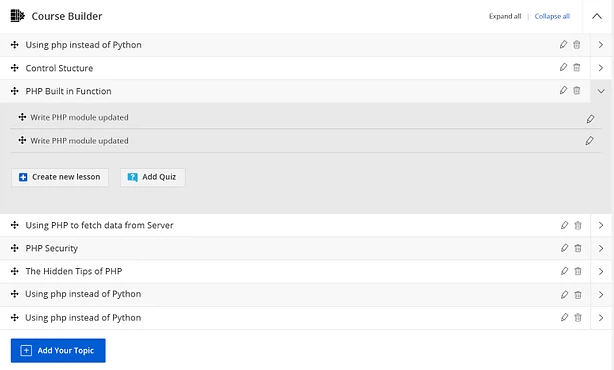Screen dimensions: 614x370
Task: Collapse the Course Builder panel
Action: point(597,16)
